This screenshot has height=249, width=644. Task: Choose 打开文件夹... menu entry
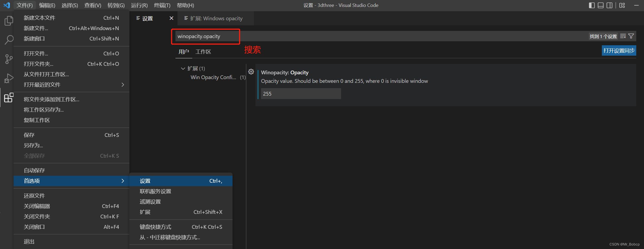[71, 64]
